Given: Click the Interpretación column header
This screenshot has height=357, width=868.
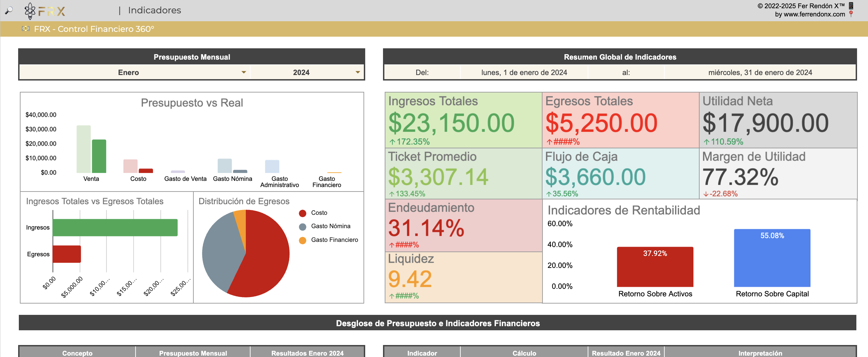Looking at the screenshot, I should point(760,353).
